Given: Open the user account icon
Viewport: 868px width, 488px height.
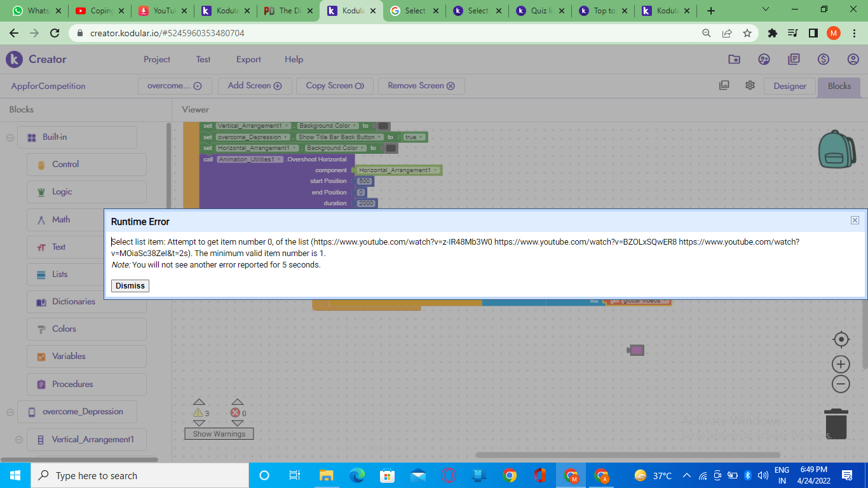Looking at the screenshot, I should click(853, 59).
